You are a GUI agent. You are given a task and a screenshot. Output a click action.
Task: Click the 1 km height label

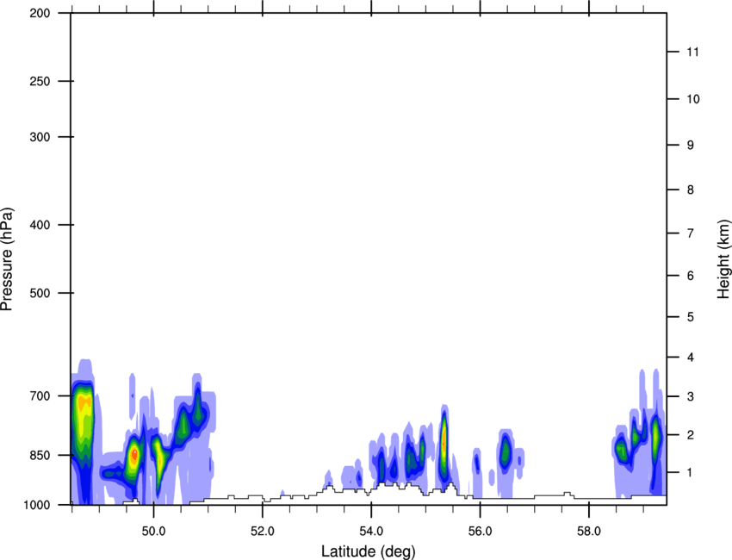[690, 473]
